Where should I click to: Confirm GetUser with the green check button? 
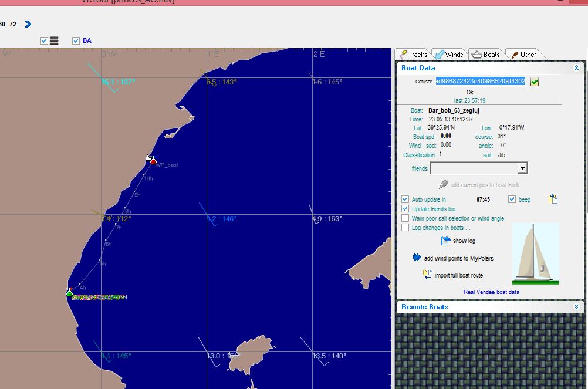coord(535,82)
